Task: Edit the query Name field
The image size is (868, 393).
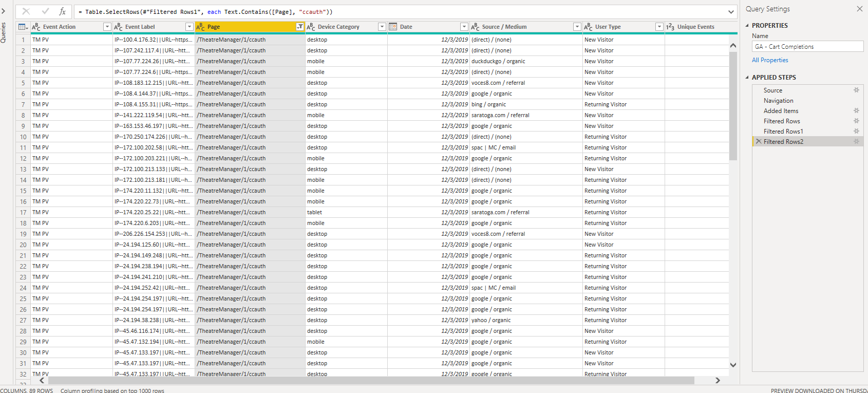Action: [808, 46]
